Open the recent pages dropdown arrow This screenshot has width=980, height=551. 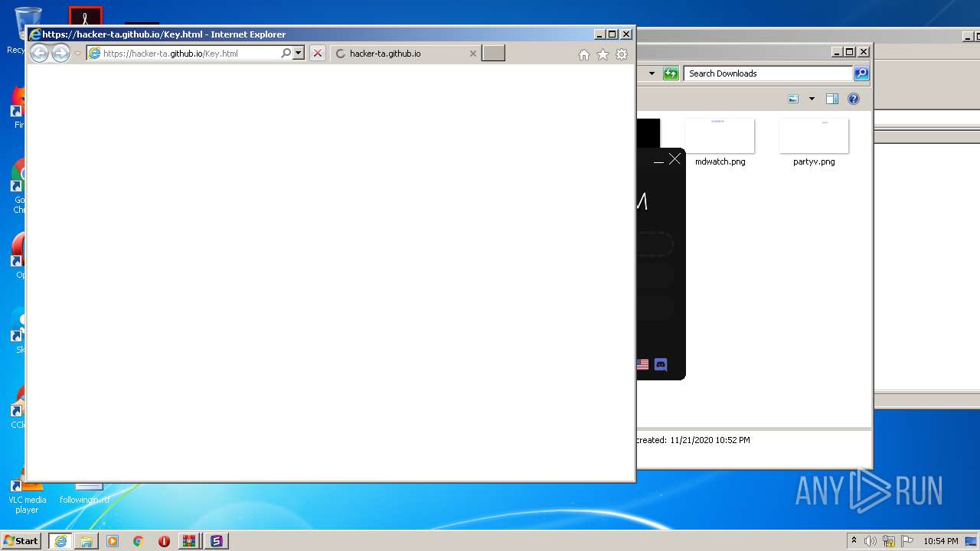77,54
